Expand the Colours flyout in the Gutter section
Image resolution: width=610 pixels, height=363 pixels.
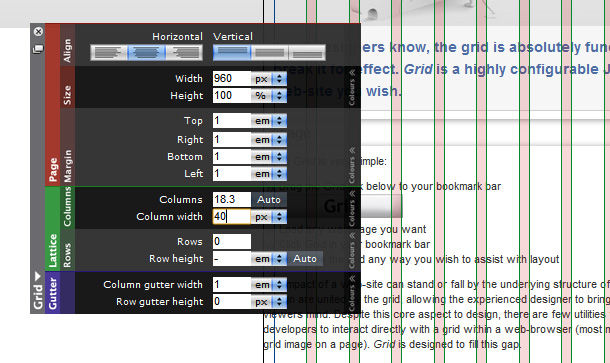(x=352, y=293)
